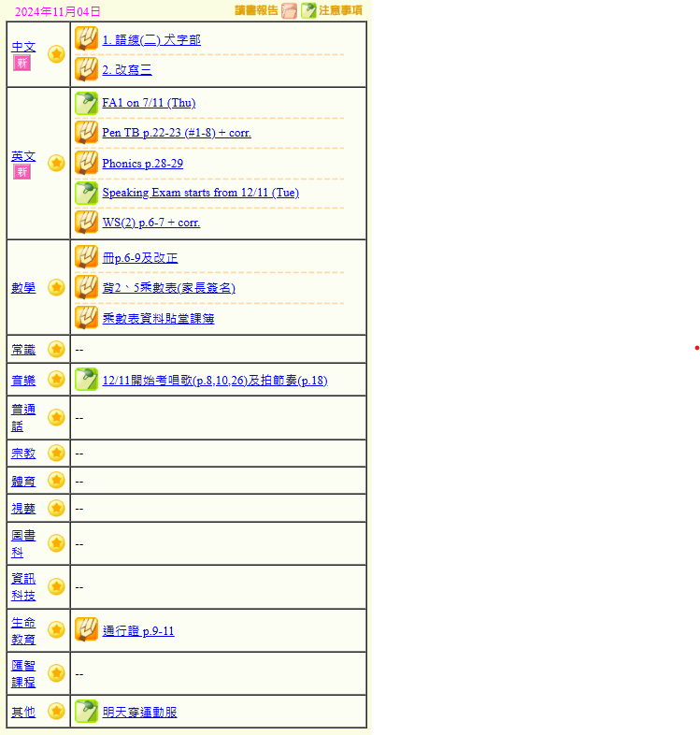This screenshot has height=735, width=700.
Task: Click note icon beside 12/11開始考唱歌
Action: [86, 380]
